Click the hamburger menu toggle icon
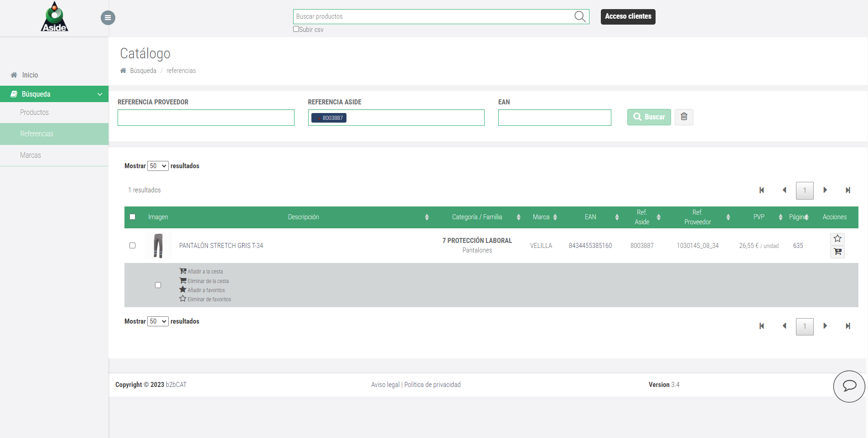 click(108, 18)
